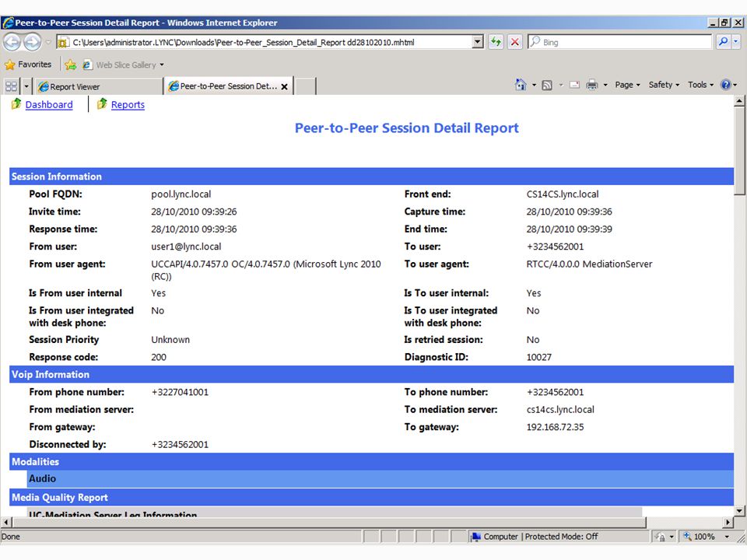
Task: Click the vertical scrollbar up arrow
Action: click(x=739, y=100)
